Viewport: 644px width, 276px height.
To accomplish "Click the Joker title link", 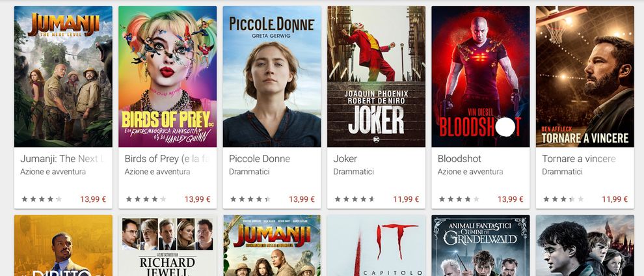I will [x=345, y=159].
